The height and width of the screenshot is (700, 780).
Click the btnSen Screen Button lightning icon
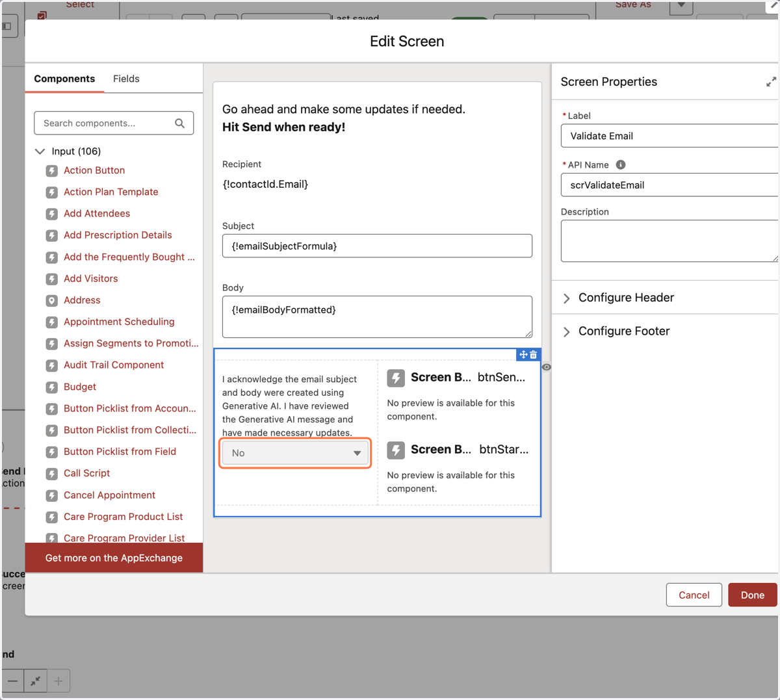coord(396,378)
